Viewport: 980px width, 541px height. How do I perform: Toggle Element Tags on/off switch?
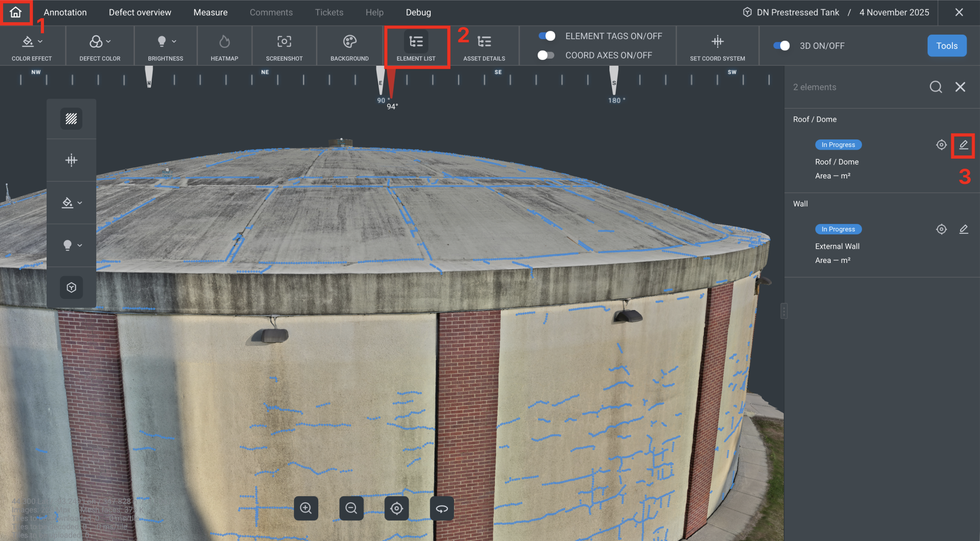point(547,36)
